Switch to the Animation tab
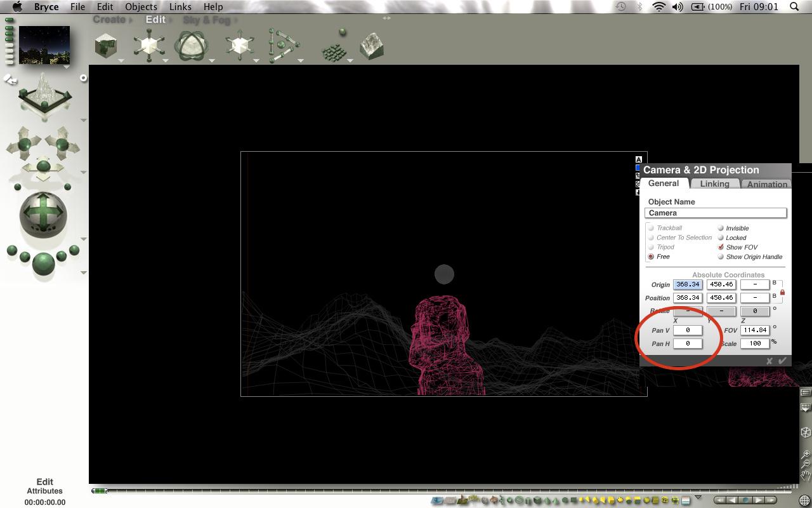The height and width of the screenshot is (508, 812). click(x=767, y=184)
